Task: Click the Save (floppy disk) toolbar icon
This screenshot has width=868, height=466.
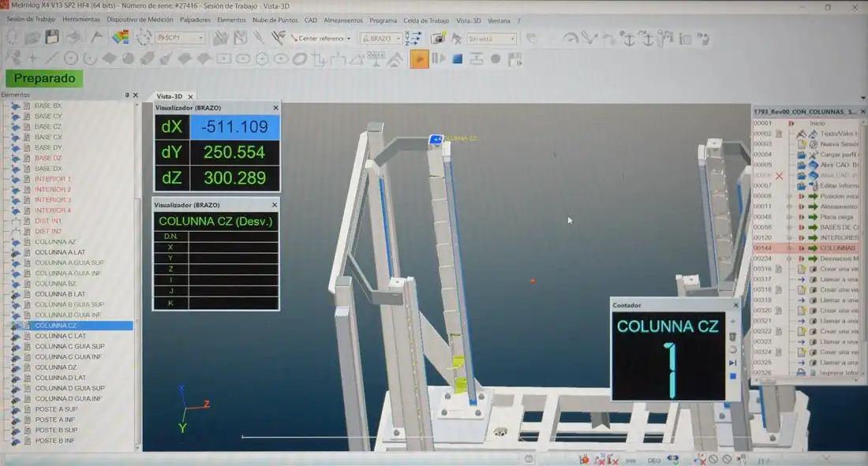Action: (52, 37)
